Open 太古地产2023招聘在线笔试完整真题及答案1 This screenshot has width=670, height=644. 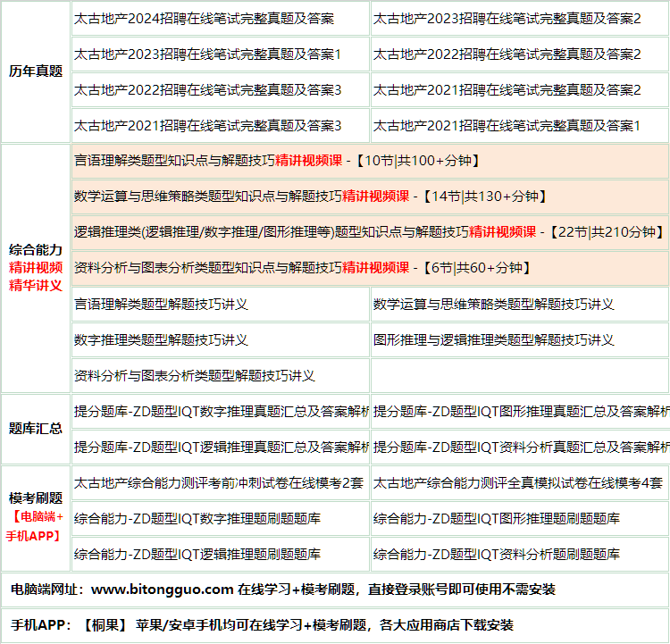[207, 54]
